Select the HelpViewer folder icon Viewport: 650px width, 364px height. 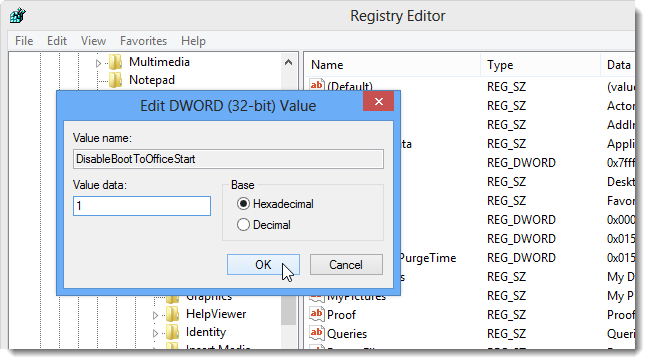coord(172,314)
